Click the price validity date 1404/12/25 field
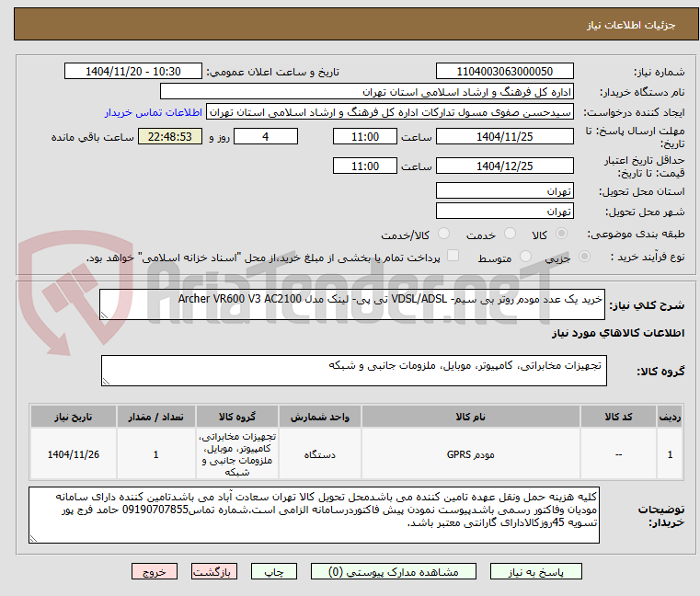Screen dimensions: 700x596 tap(504, 166)
